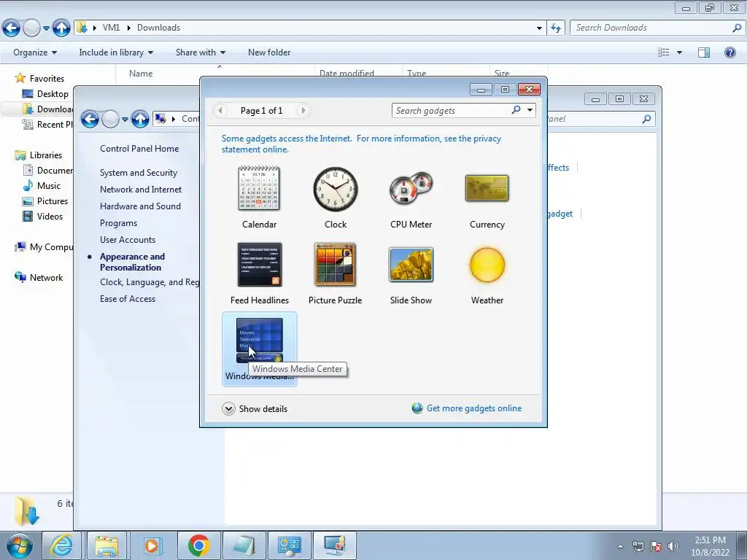Open Appearance and Personalization category
The height and width of the screenshot is (560, 747).
point(132,262)
